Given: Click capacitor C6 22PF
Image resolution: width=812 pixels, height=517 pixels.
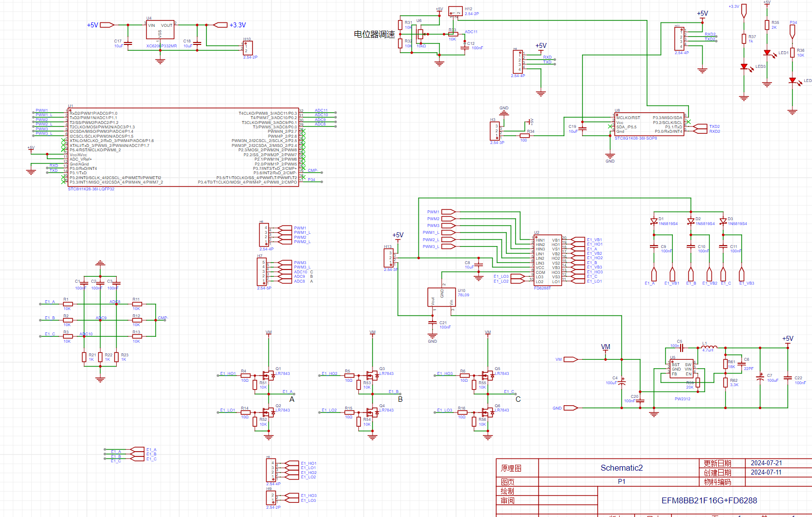Looking at the screenshot, I should click(741, 364).
